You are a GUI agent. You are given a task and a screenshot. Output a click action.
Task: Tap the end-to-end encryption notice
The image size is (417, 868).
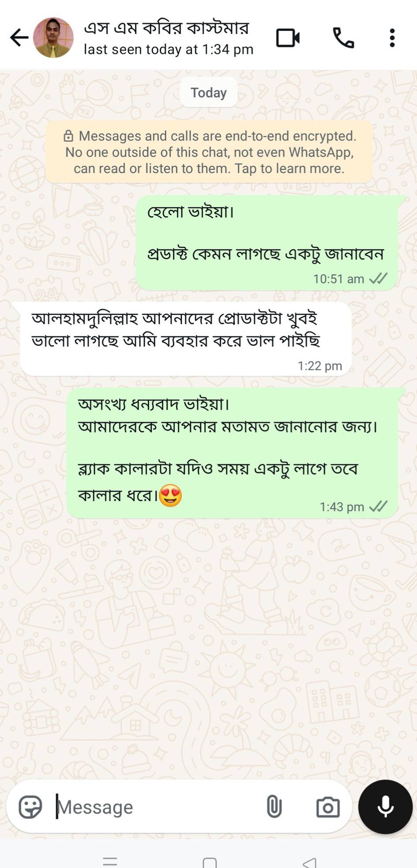click(209, 152)
